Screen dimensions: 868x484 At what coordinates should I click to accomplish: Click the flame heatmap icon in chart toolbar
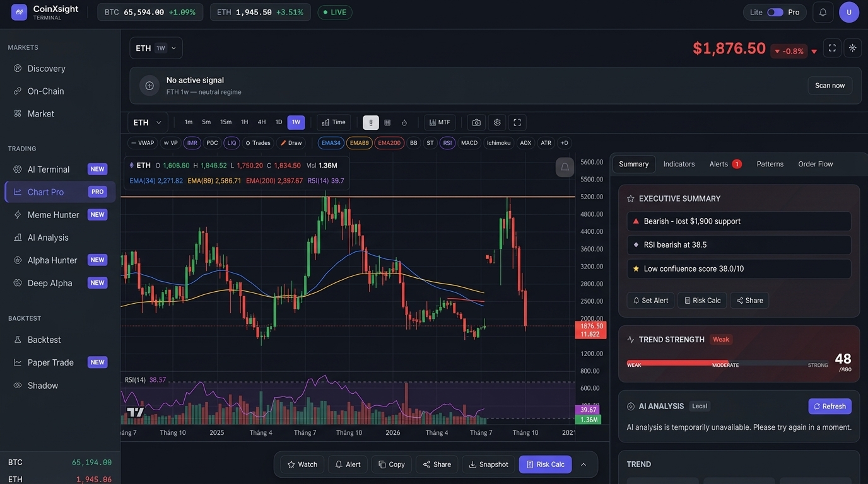click(404, 122)
